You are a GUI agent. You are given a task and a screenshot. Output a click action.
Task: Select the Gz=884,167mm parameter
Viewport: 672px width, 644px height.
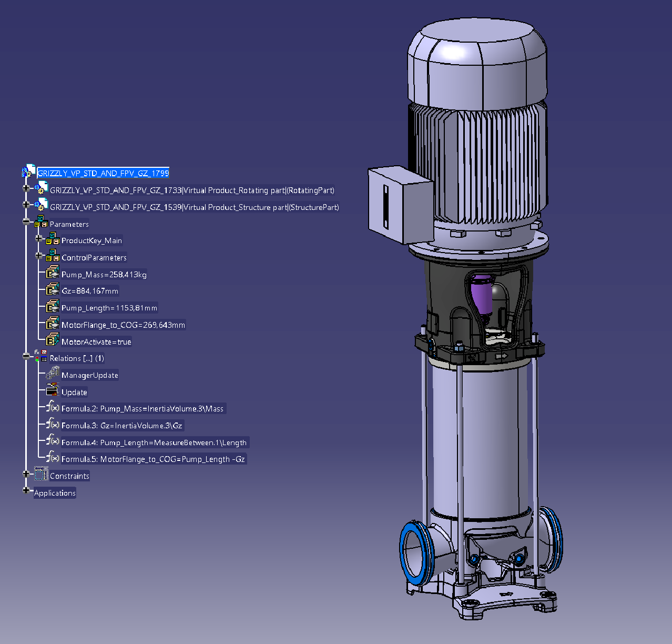[x=90, y=291]
